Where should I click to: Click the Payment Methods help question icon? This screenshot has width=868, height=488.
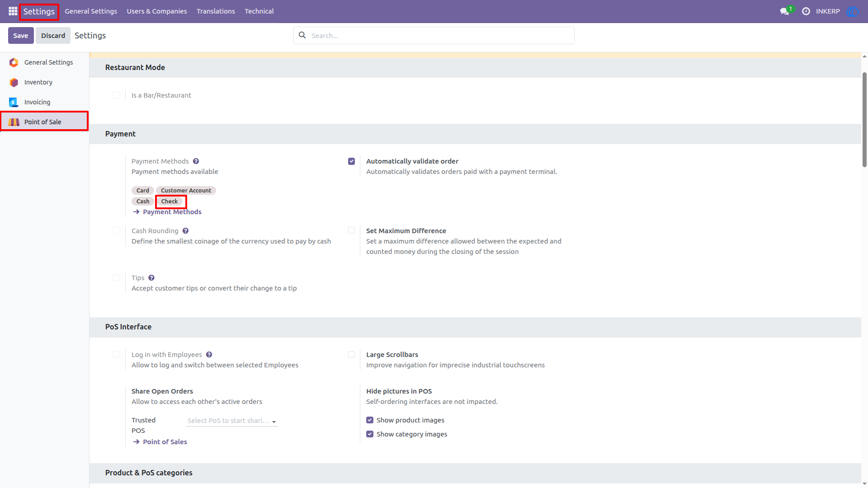point(196,161)
